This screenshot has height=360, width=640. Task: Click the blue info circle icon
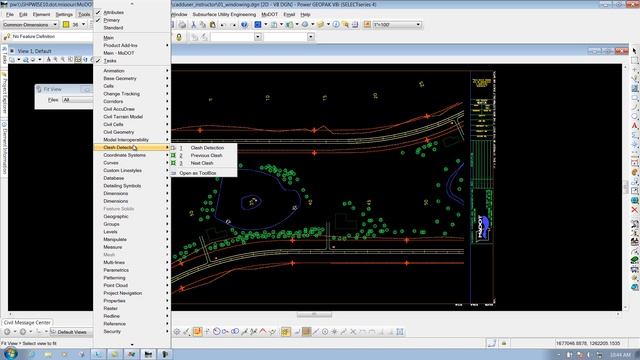[x=336, y=24]
